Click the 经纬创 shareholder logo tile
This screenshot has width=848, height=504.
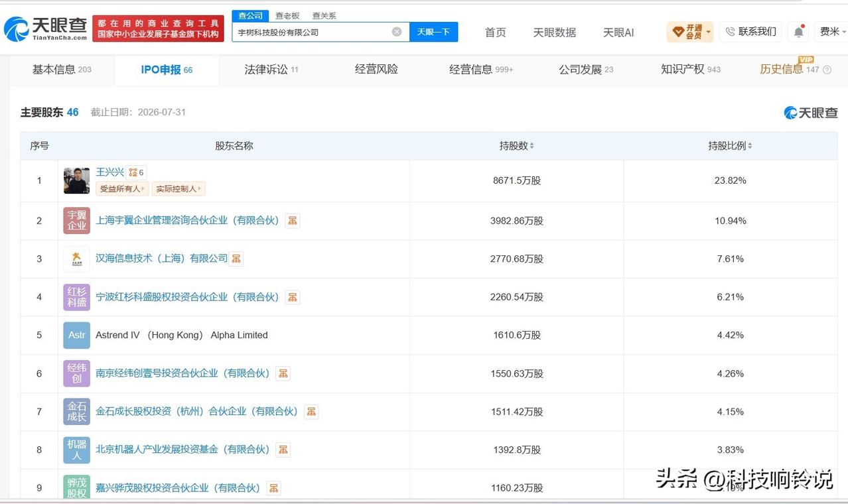pyautogui.click(x=77, y=373)
